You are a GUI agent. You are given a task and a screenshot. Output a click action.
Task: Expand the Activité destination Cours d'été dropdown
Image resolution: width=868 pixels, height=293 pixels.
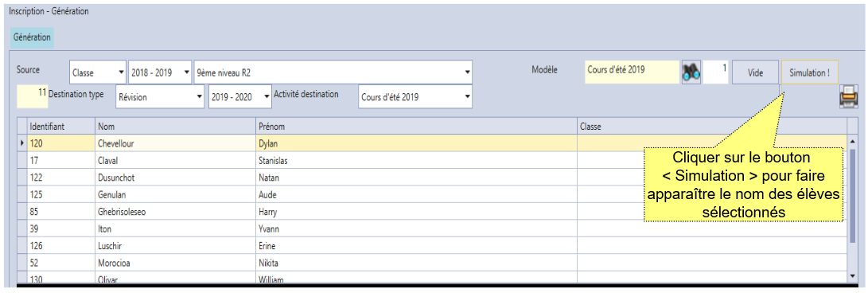416,97
